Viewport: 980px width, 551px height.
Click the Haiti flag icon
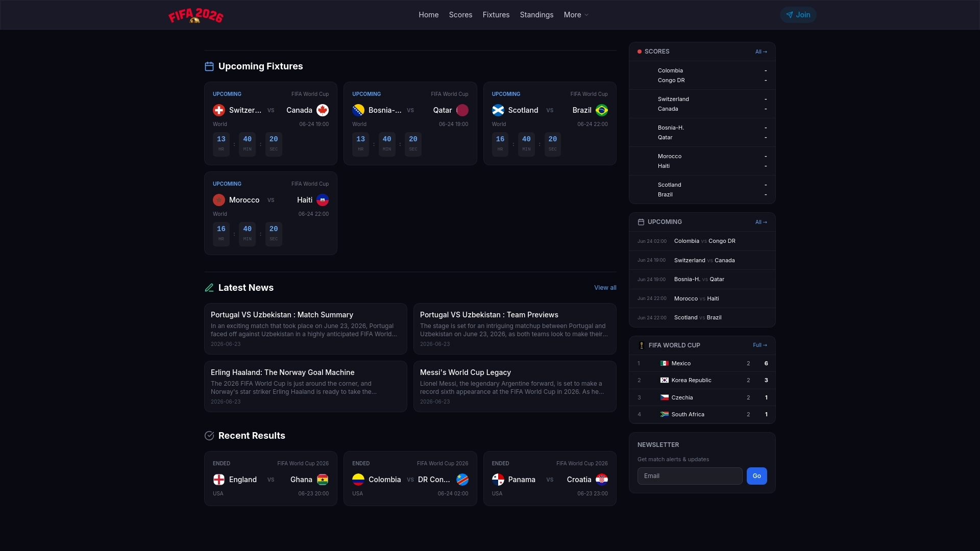click(x=323, y=200)
